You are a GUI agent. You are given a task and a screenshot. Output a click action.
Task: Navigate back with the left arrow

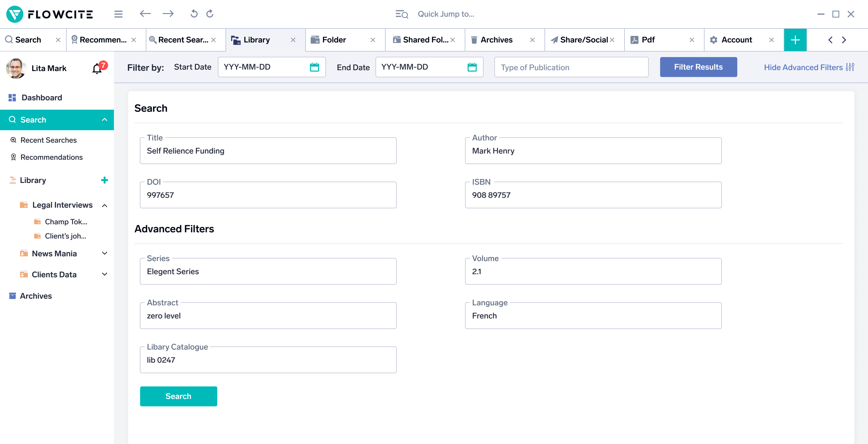click(145, 14)
